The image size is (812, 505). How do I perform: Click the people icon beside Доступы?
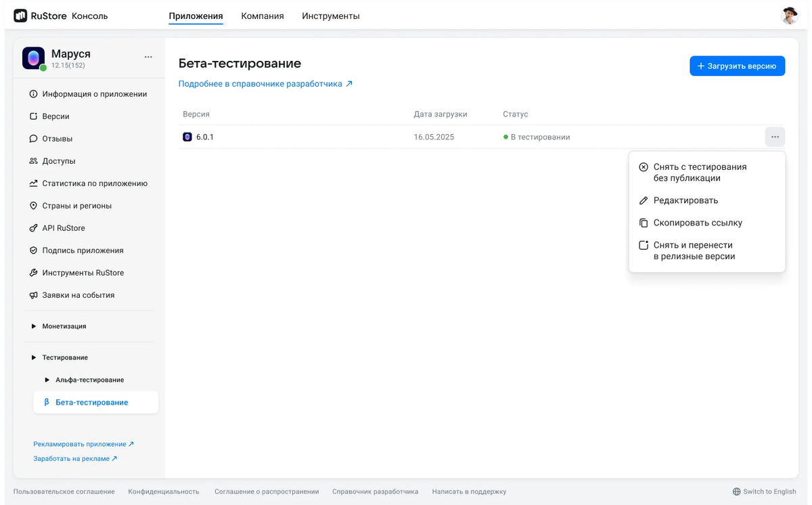33,161
